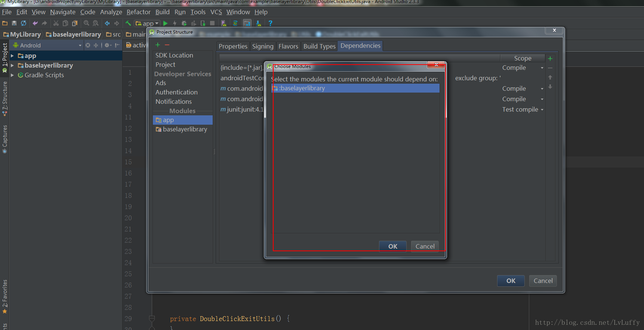
Task: Open the app run configuration dropdown
Action: click(147, 23)
